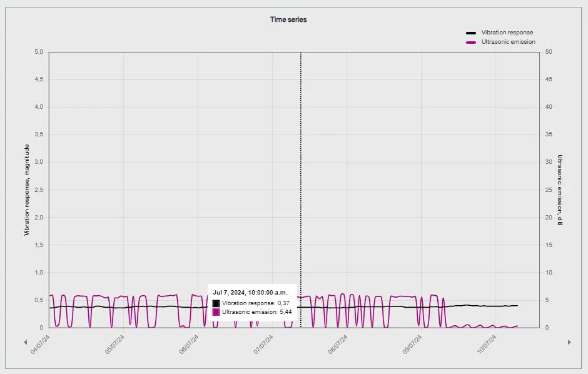Click the 04/07/24 x-axis date label
Viewport: 588px width, 374px height.
tap(41, 345)
